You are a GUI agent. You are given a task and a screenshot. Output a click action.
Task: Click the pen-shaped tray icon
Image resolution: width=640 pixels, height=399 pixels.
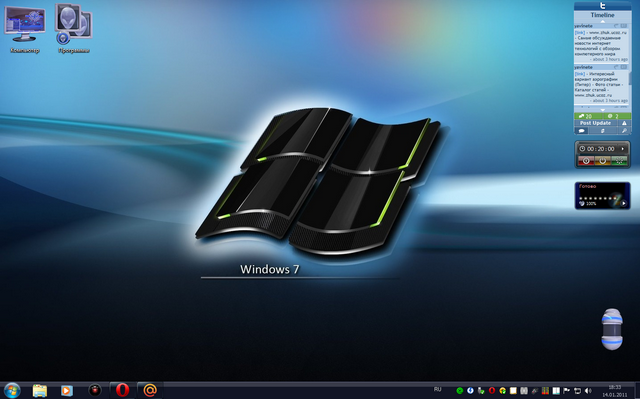[534, 391]
